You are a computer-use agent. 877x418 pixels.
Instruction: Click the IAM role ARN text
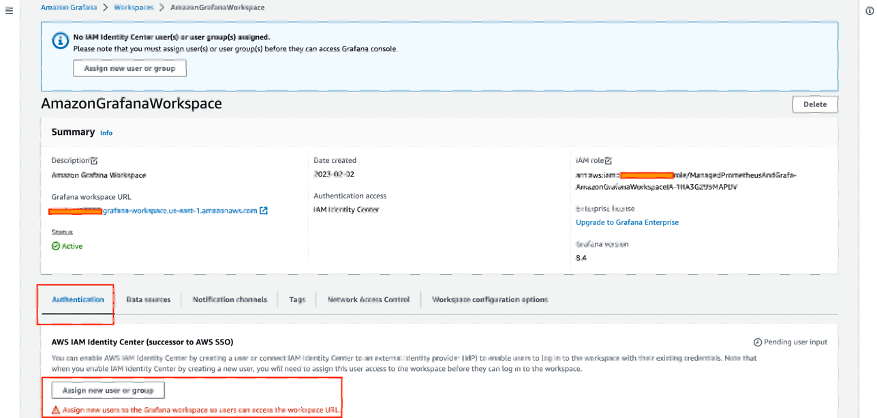click(686, 181)
